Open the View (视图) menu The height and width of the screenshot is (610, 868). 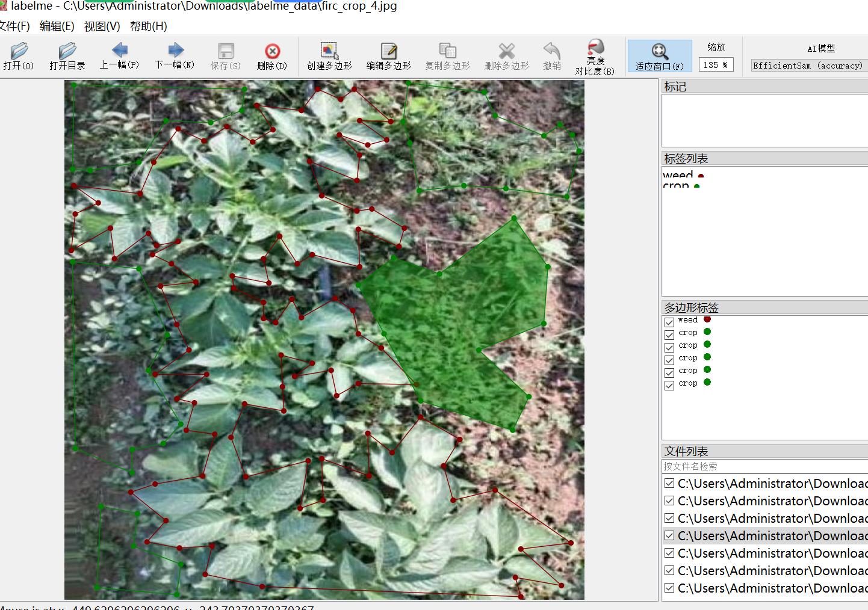102,26
